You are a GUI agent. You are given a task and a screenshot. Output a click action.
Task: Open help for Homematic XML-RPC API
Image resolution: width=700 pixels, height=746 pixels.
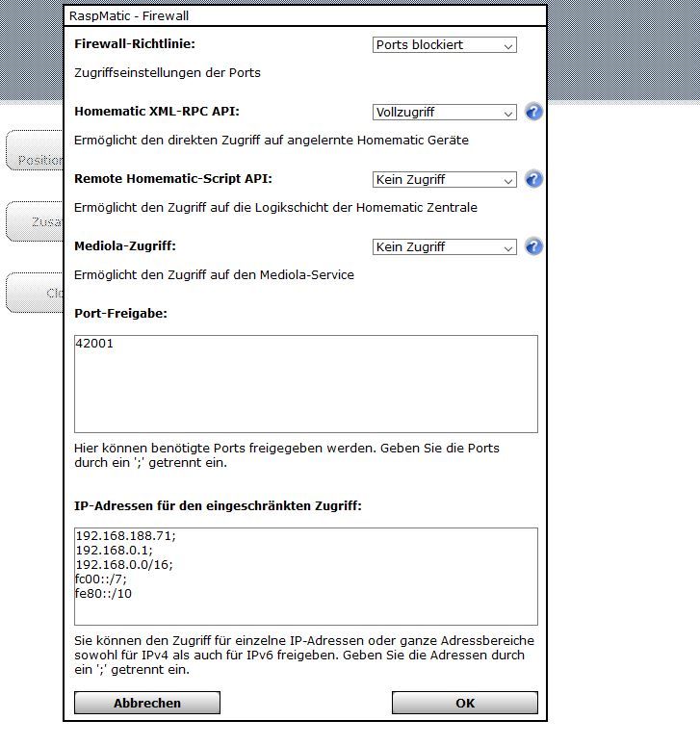533,113
